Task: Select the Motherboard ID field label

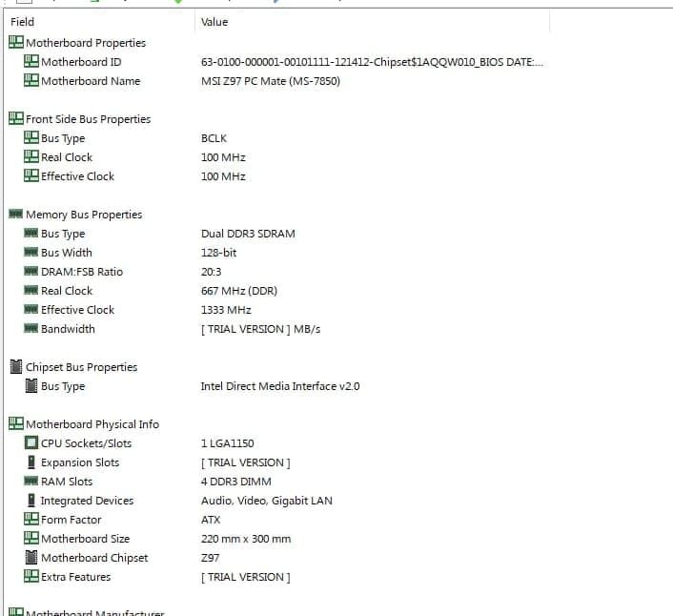Action: click(81, 62)
